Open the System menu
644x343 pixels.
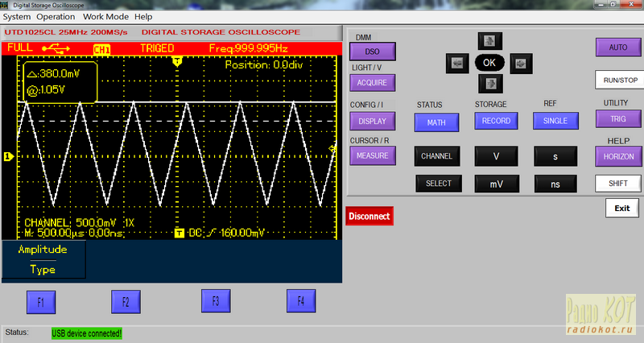click(17, 16)
